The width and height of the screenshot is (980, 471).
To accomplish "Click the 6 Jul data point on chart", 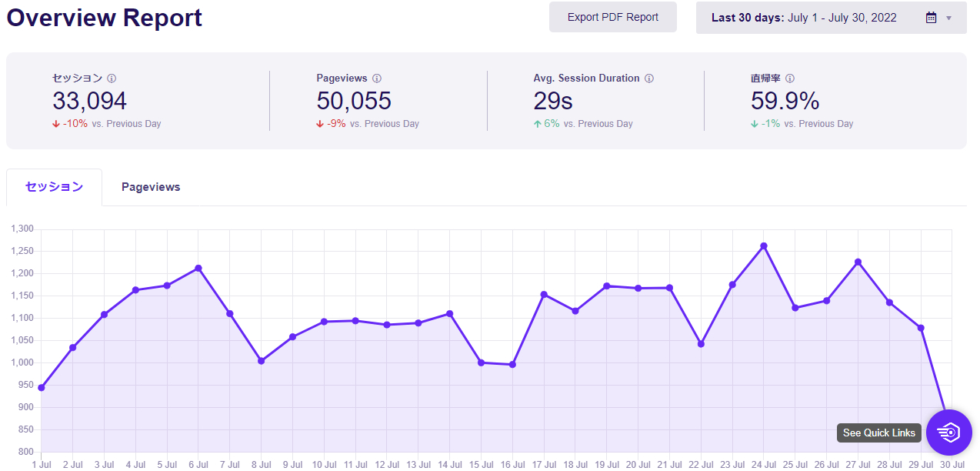I will (x=198, y=268).
